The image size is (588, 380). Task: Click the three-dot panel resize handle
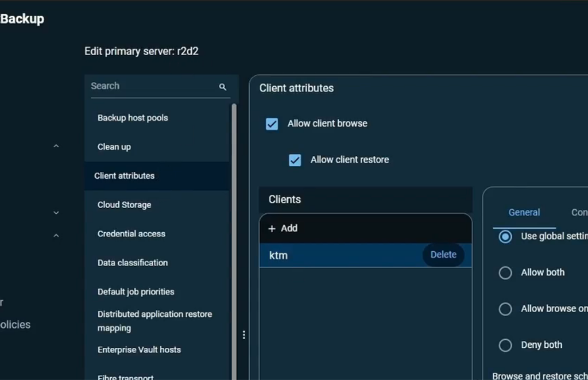[x=244, y=335]
